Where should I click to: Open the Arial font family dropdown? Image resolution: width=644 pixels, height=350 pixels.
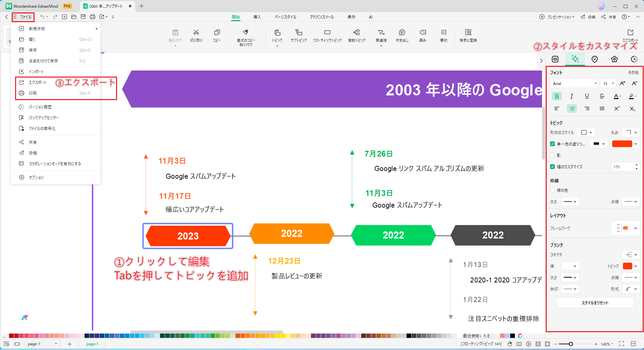click(x=574, y=83)
